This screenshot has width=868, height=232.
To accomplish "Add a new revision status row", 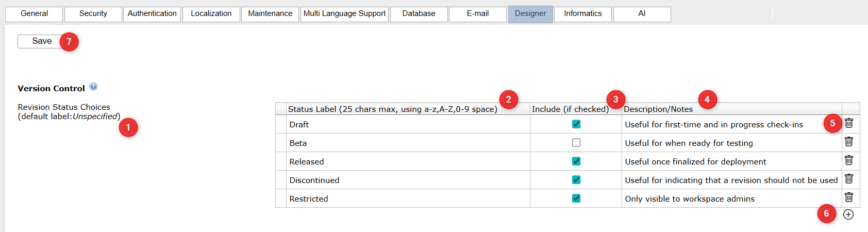I will 848,214.
